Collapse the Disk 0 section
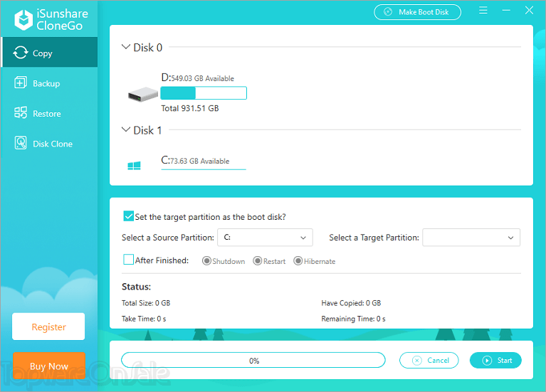 126,46
